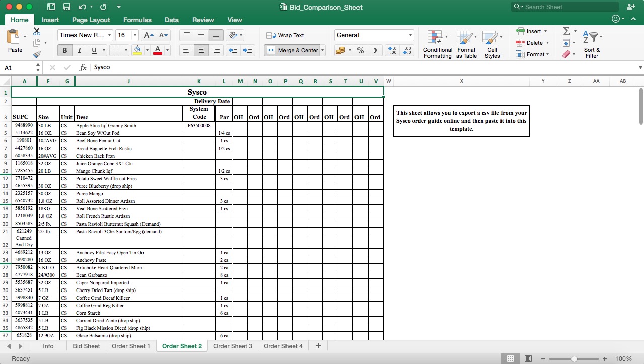This screenshot has height=364, width=644.
Task: Increase font size with larger A icon
Action: [x=149, y=35]
